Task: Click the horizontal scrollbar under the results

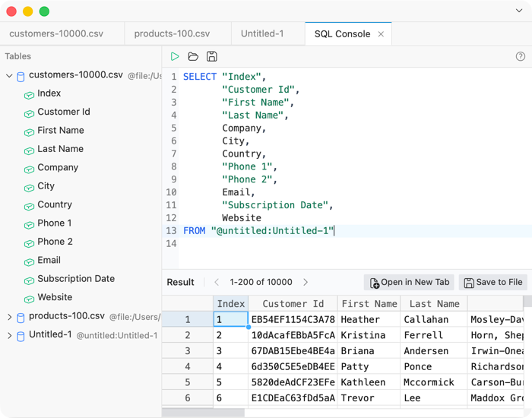Action: tap(203, 413)
